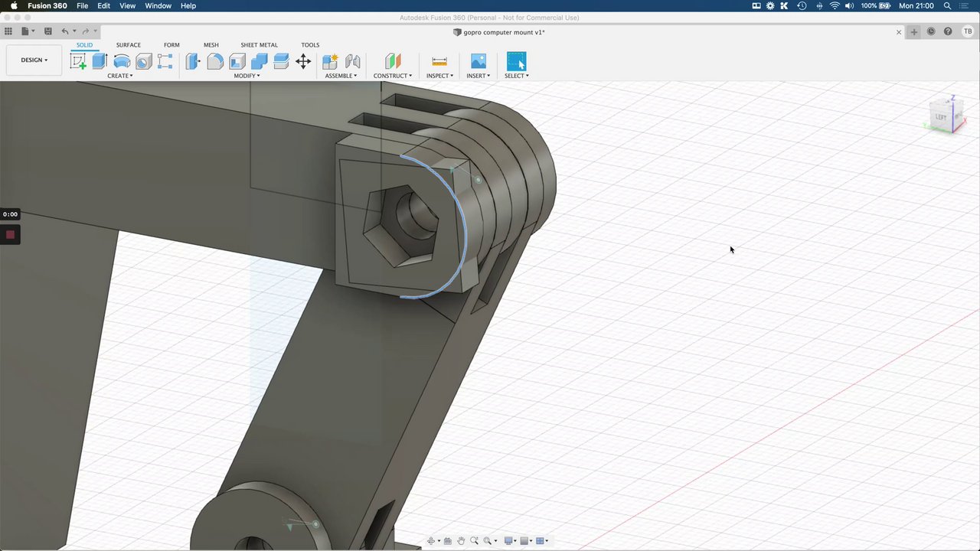Switch to the TOOLS tab
Screen dimensions: 980x551
coord(310,45)
